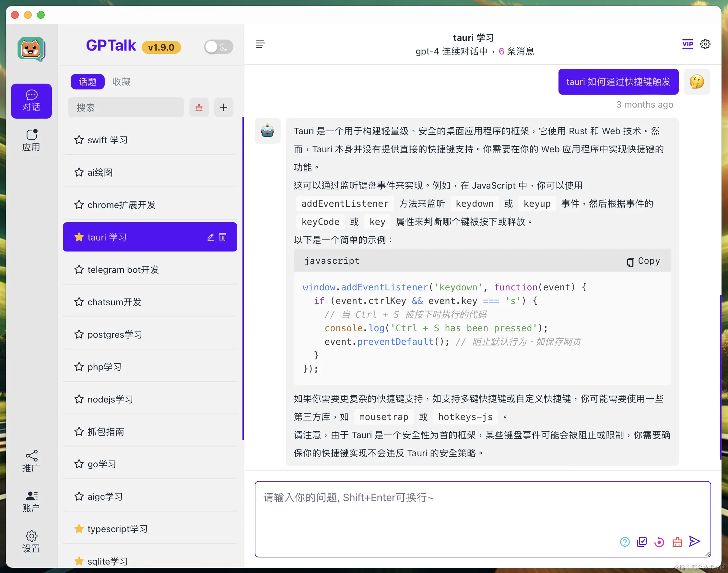
Task: Click the help question mark icon
Action: (625, 542)
